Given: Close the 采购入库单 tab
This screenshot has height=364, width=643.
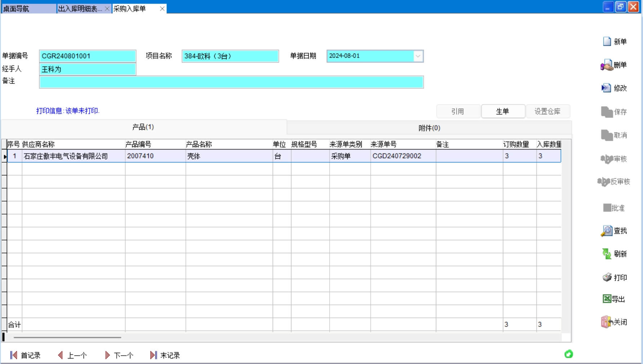Looking at the screenshot, I should [162, 9].
